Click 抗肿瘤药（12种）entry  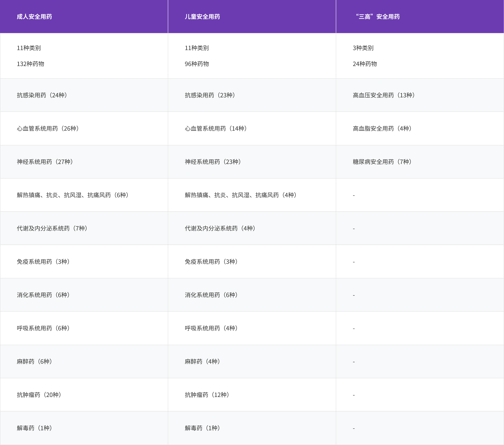pyautogui.click(x=207, y=395)
